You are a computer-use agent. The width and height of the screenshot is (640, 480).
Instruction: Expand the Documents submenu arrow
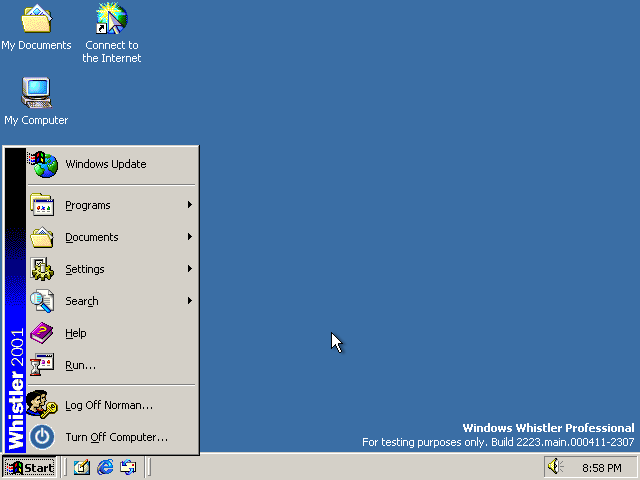tap(189, 237)
